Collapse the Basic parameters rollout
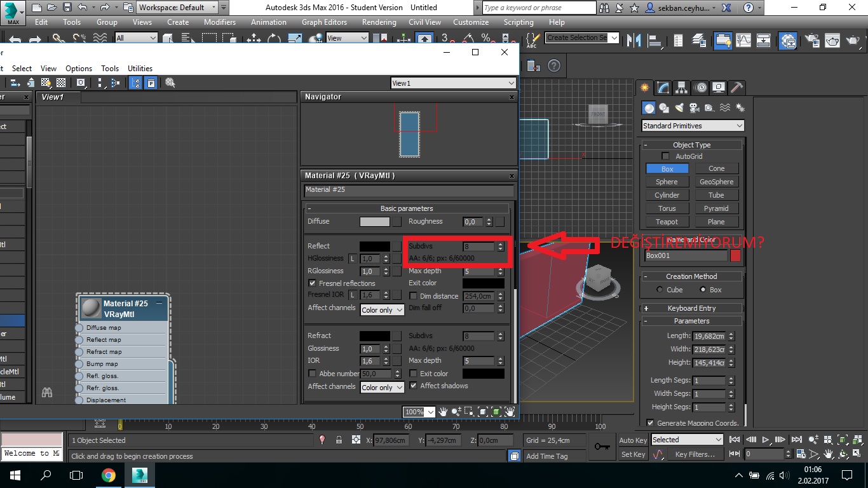 coord(407,208)
